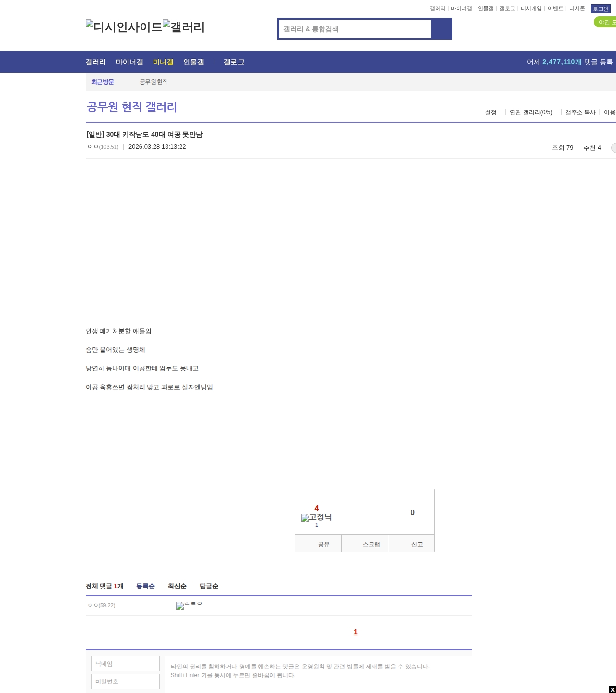
Task: Click top 마이너갤 utility link
Action: pos(461,9)
